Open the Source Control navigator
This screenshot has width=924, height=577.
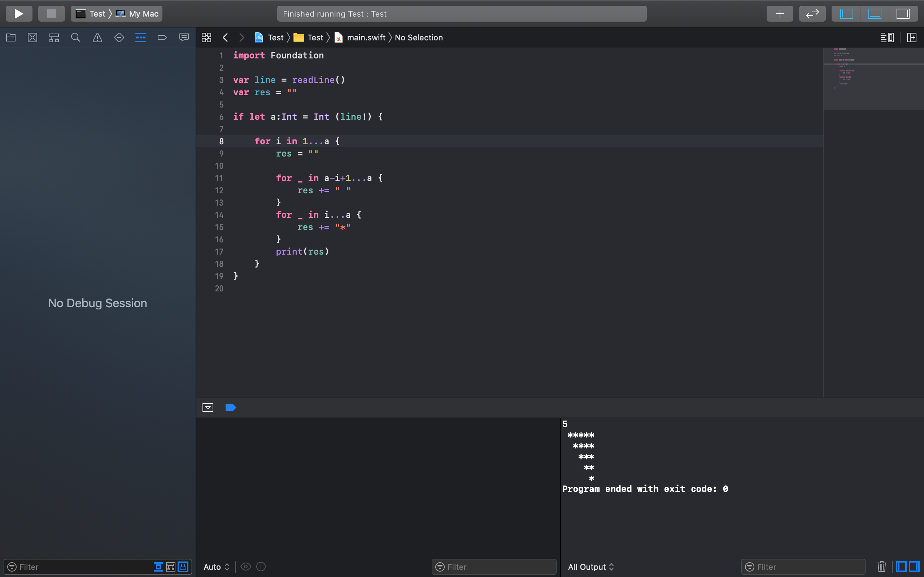[x=32, y=38]
